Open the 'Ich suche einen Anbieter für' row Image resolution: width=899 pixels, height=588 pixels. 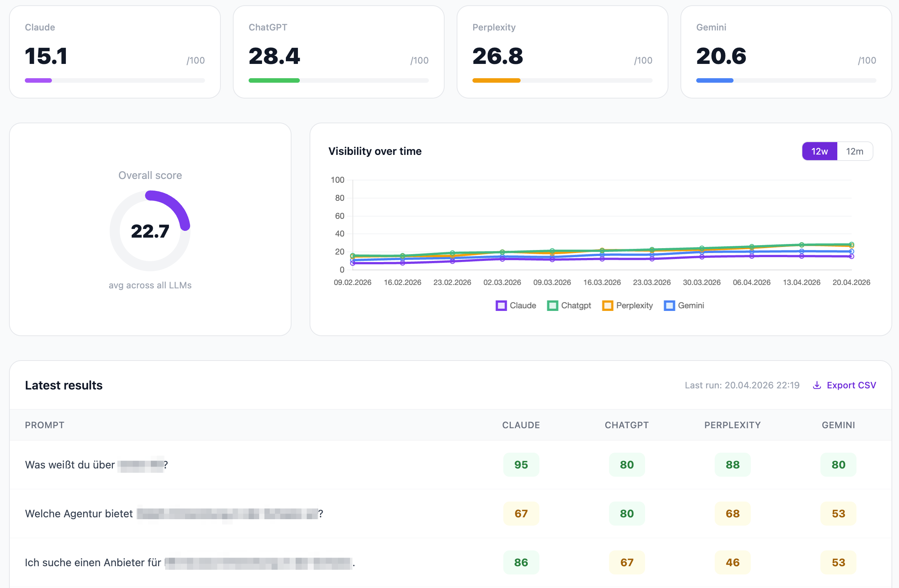[450, 563]
